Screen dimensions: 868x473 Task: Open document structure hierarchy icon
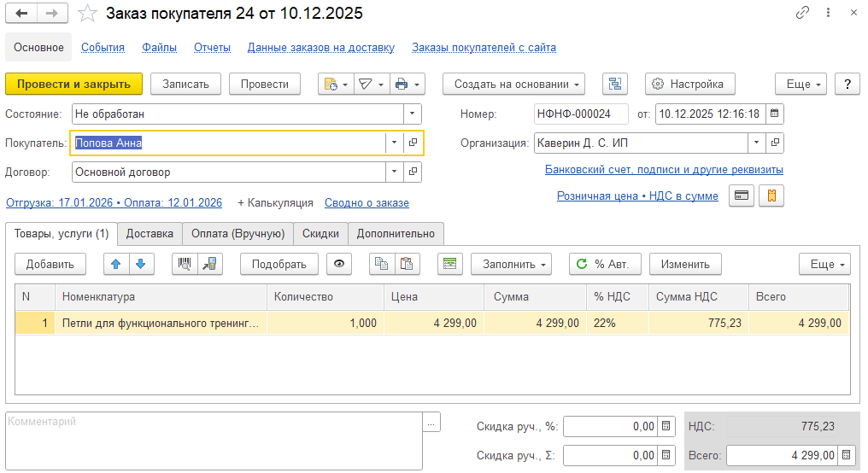point(615,84)
